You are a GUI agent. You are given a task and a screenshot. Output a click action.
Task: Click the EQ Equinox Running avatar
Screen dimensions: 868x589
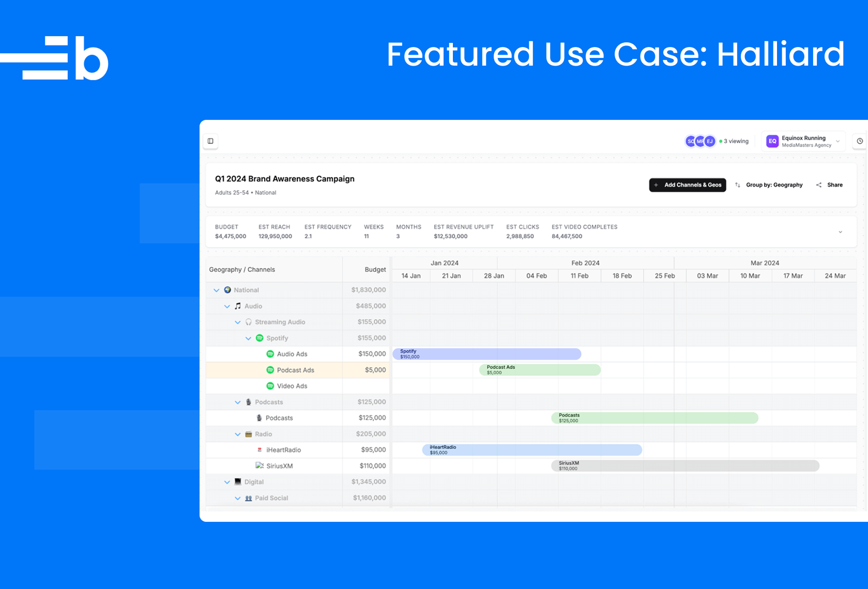point(772,141)
